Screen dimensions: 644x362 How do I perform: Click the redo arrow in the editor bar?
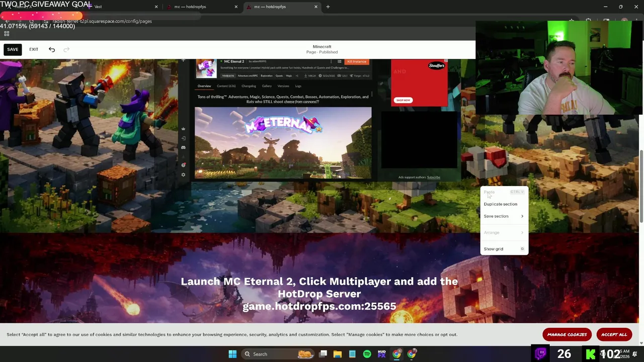(x=66, y=49)
